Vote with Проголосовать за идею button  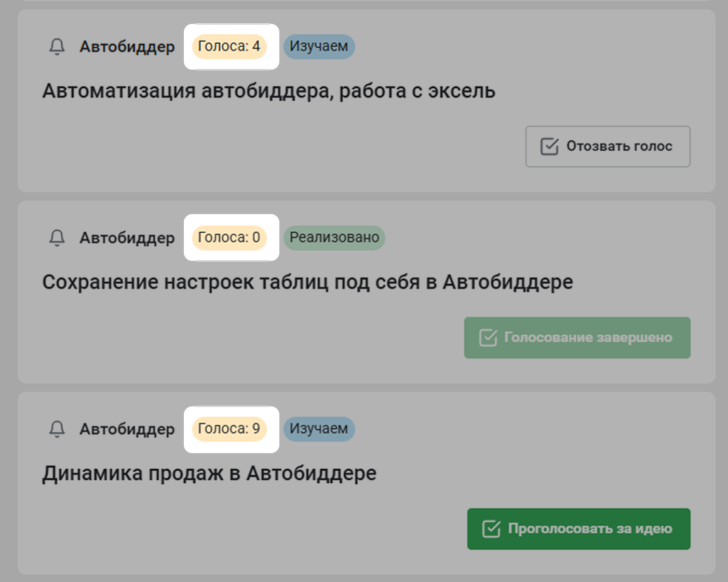click(x=579, y=529)
